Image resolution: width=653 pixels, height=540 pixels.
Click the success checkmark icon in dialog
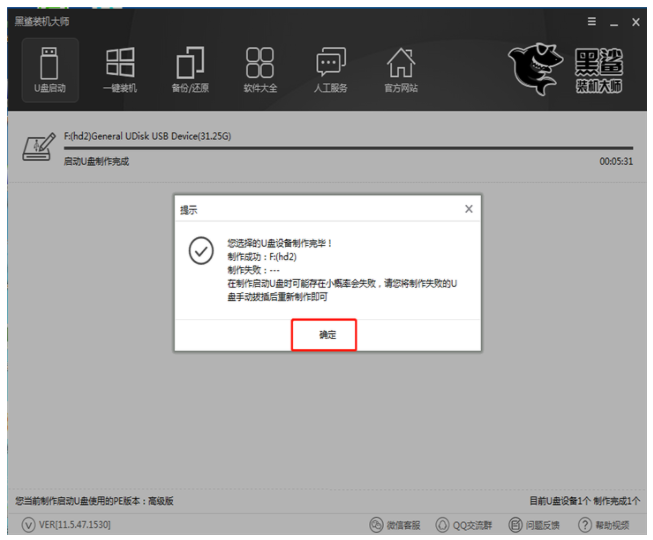(x=201, y=251)
